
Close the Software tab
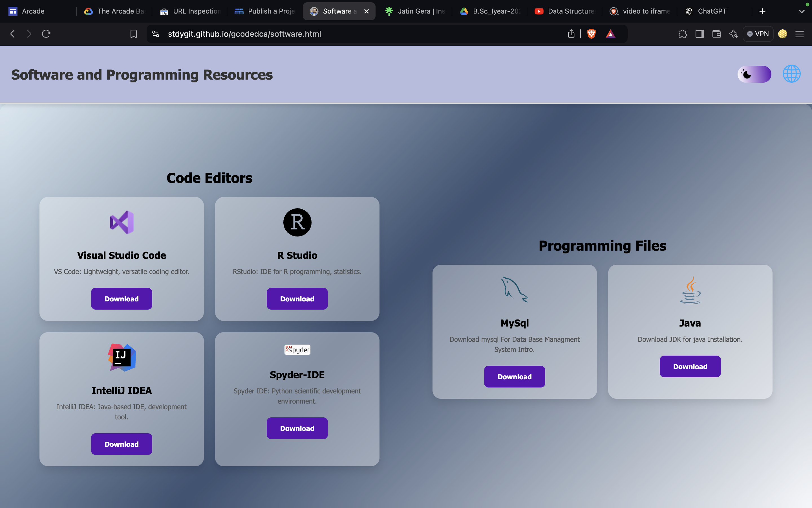point(367,11)
